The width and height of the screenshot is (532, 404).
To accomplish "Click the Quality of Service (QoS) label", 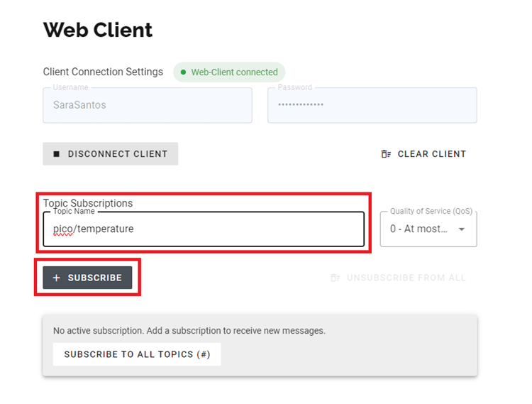I will pyautogui.click(x=431, y=212).
